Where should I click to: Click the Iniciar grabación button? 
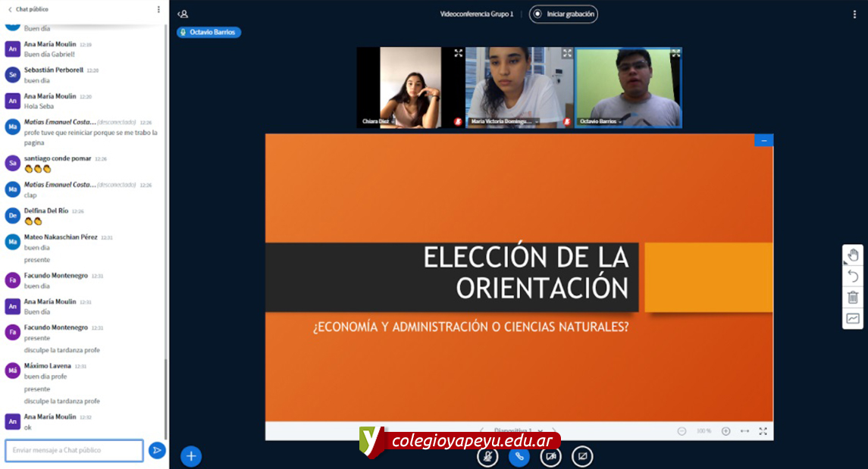point(563,14)
